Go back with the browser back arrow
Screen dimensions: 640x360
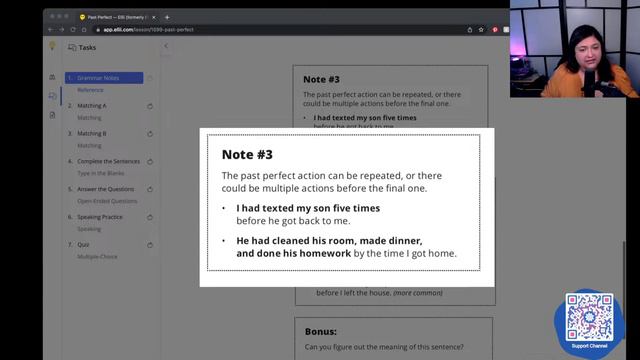pyautogui.click(x=50, y=29)
